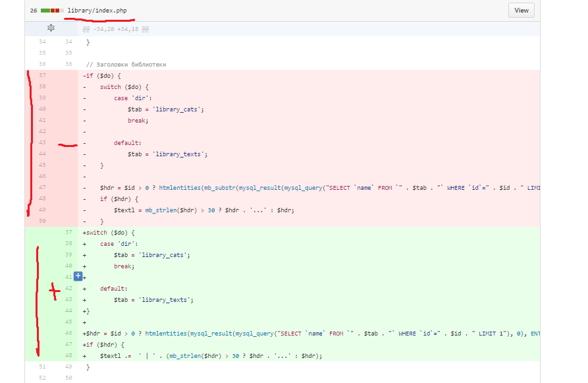588x383 pixels.
Task: Select added line number 37 in green
Action: pos(68,233)
